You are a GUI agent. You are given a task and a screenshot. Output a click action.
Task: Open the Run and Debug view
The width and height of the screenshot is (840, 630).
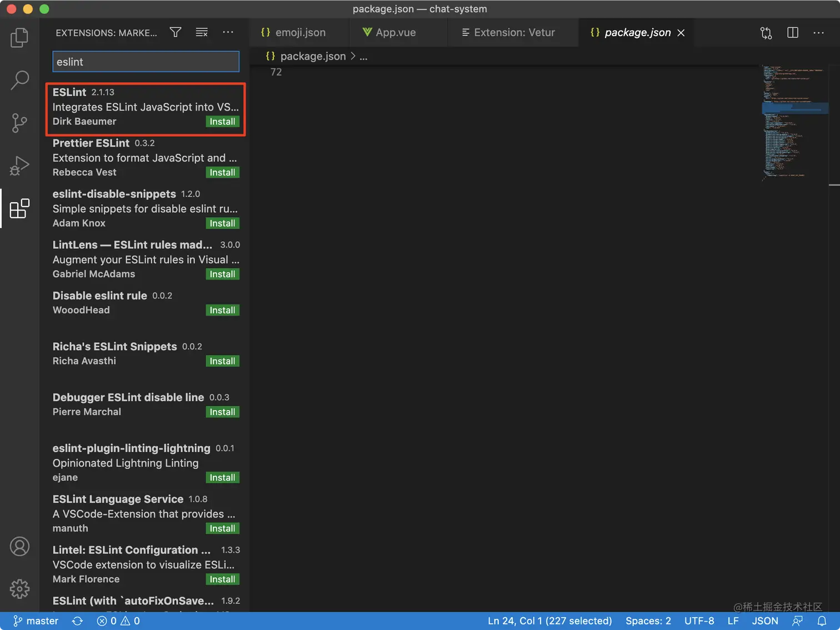(x=19, y=166)
